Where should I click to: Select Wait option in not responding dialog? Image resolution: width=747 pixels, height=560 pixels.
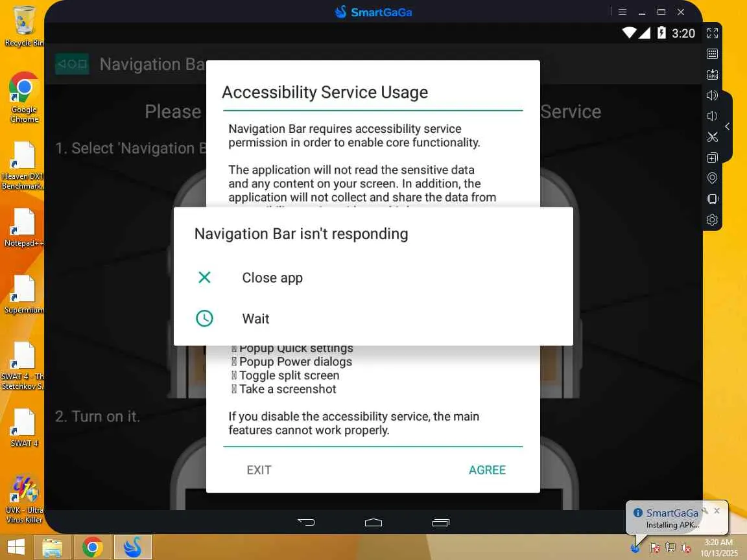click(373, 319)
